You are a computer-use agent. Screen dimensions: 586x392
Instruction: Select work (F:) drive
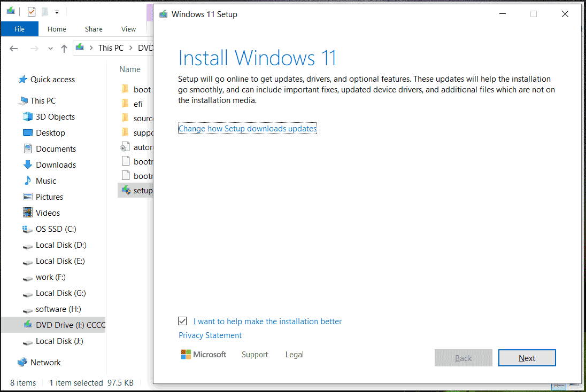click(x=50, y=277)
